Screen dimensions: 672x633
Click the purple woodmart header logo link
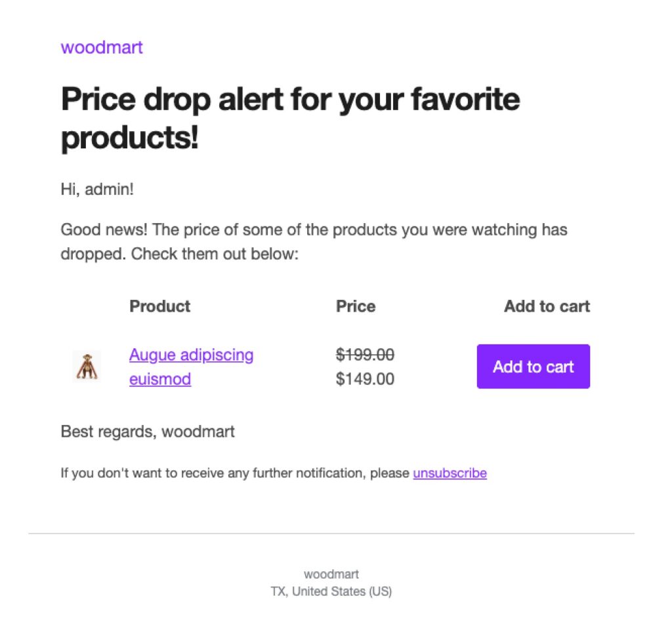pyautogui.click(x=102, y=47)
